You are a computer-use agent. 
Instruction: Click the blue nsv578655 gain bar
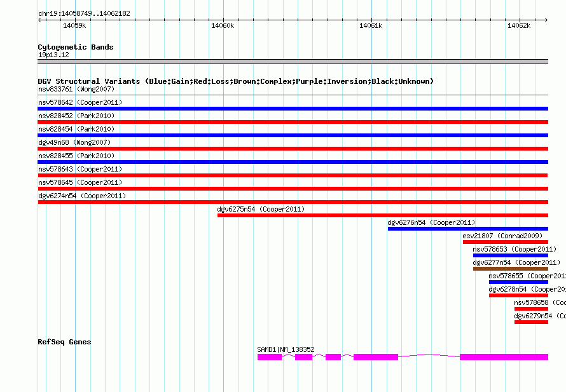tap(518, 282)
